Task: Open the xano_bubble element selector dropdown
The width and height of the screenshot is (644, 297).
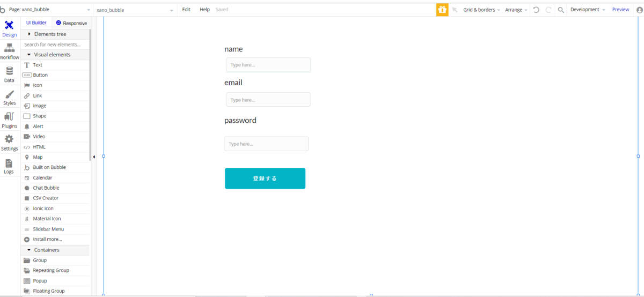Action: [135, 10]
